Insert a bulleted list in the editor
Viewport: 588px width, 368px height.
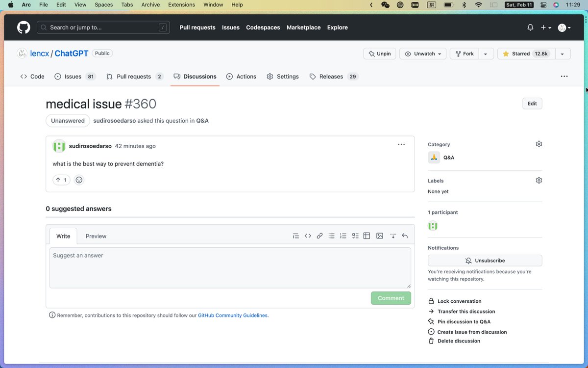tap(332, 236)
